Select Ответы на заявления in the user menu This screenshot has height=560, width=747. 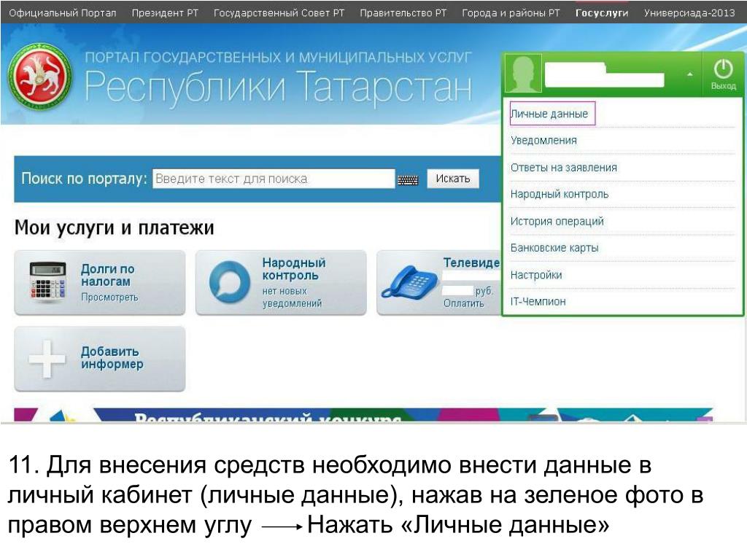(x=564, y=168)
